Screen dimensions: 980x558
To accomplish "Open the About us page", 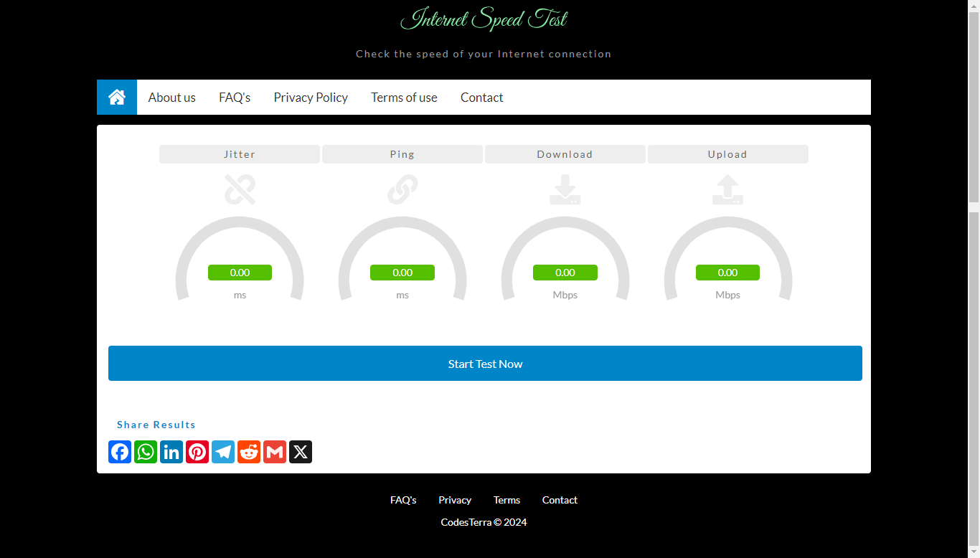I will point(171,97).
